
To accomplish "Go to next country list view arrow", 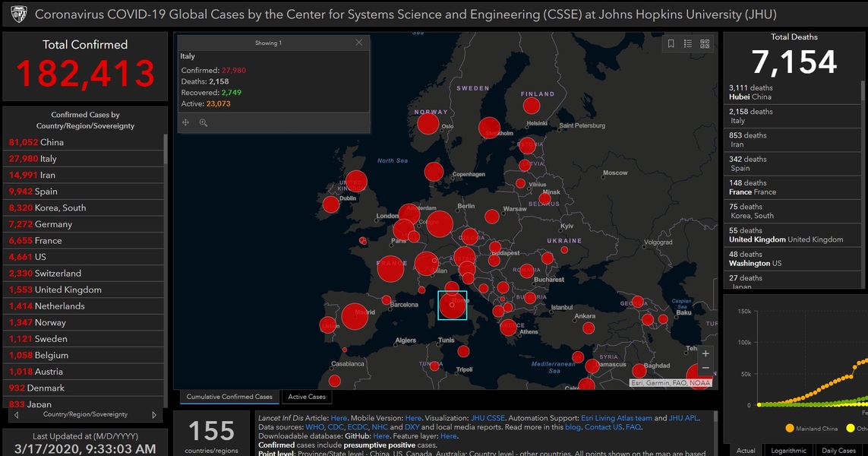I will [x=154, y=415].
